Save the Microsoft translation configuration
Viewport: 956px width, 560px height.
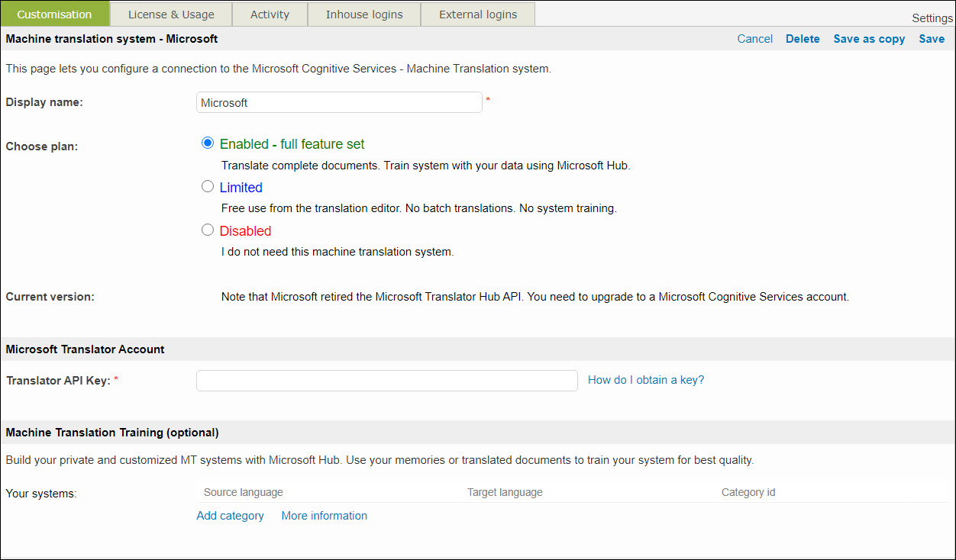pos(932,38)
